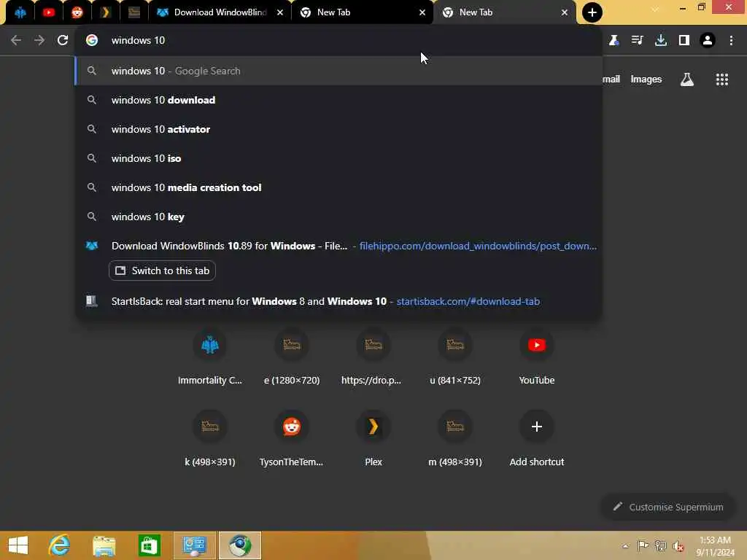Image resolution: width=747 pixels, height=560 pixels.
Task: Choose 'windows 10 activator' suggestion
Action: tap(338, 129)
